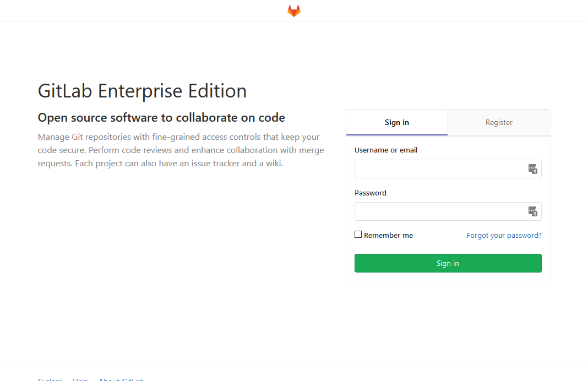Image resolution: width=588 pixels, height=381 pixels.
Task: Click the Username or email label
Action: click(385, 150)
